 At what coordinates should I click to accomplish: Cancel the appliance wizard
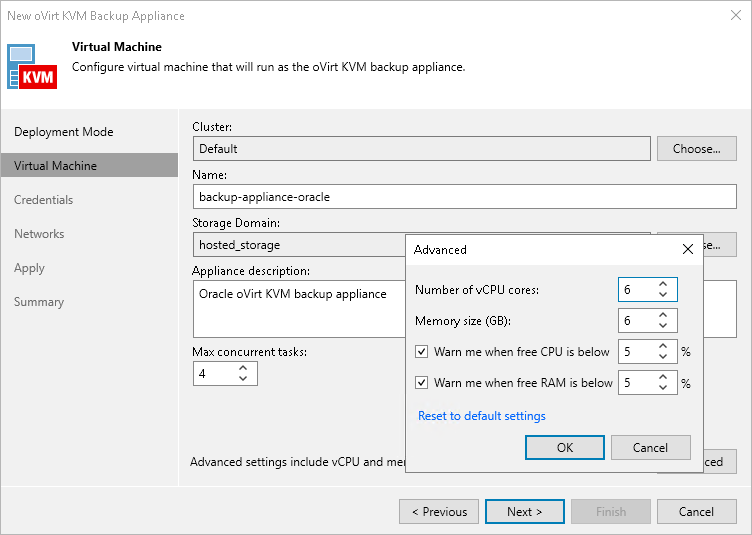(696, 512)
